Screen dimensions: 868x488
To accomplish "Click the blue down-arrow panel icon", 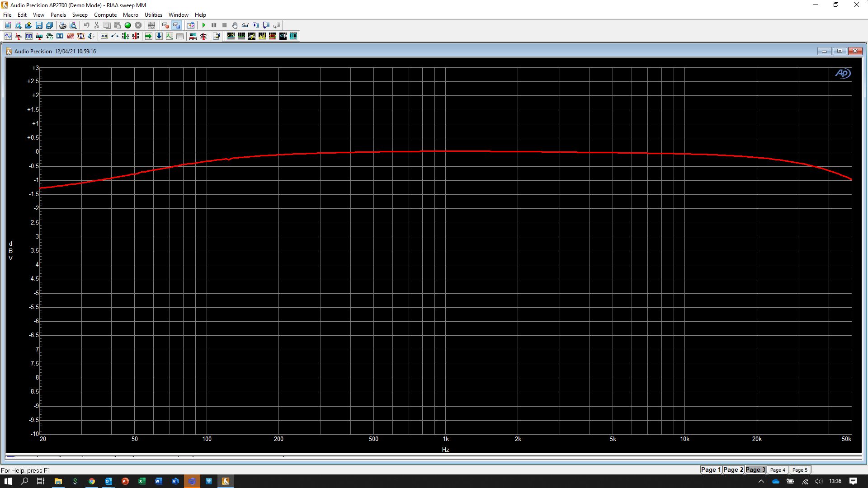I will coord(159,36).
